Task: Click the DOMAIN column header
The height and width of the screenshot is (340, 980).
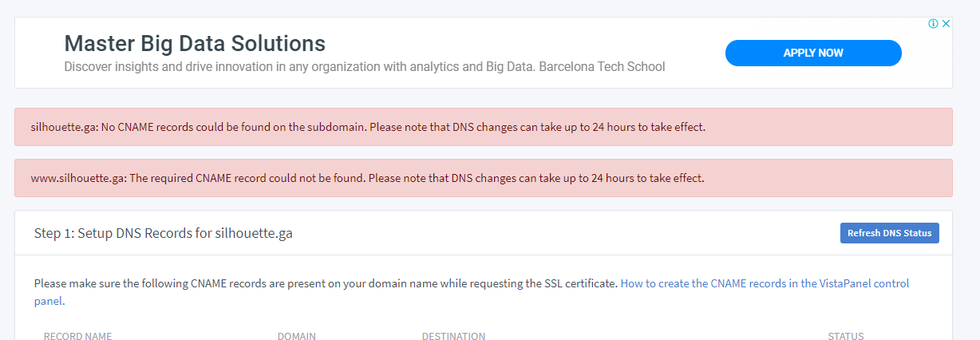Action: pos(296,336)
